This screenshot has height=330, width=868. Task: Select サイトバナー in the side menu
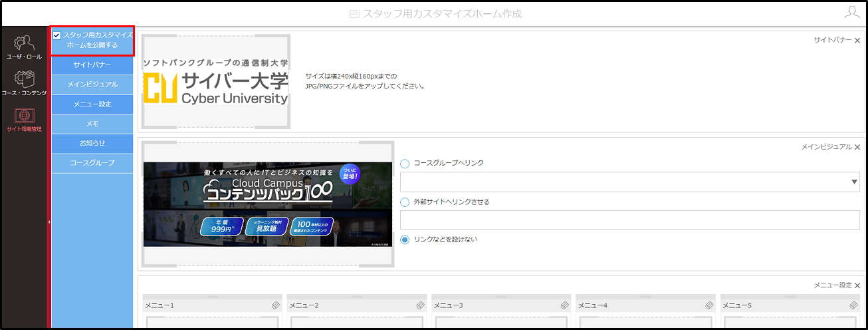(x=92, y=65)
